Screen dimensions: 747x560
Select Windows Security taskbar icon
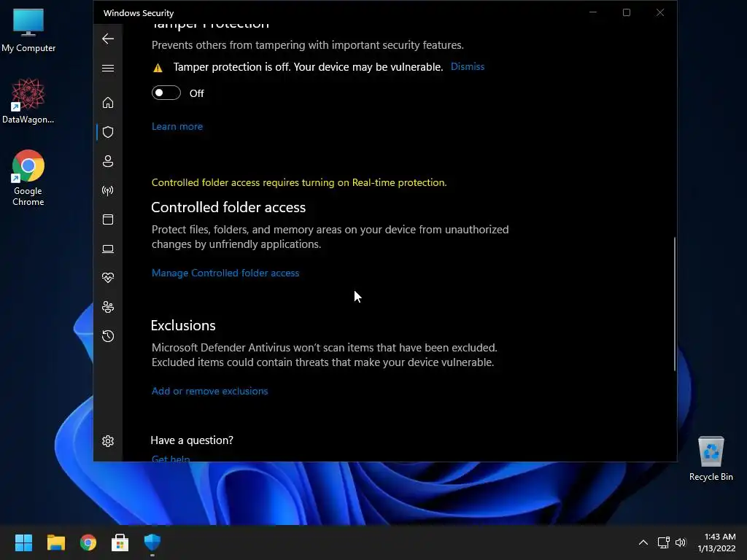click(x=152, y=542)
